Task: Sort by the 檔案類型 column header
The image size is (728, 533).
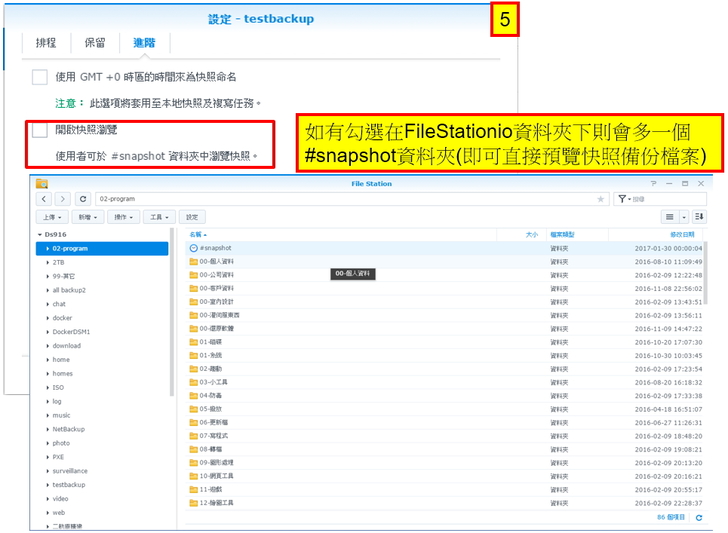Action: coord(577,235)
